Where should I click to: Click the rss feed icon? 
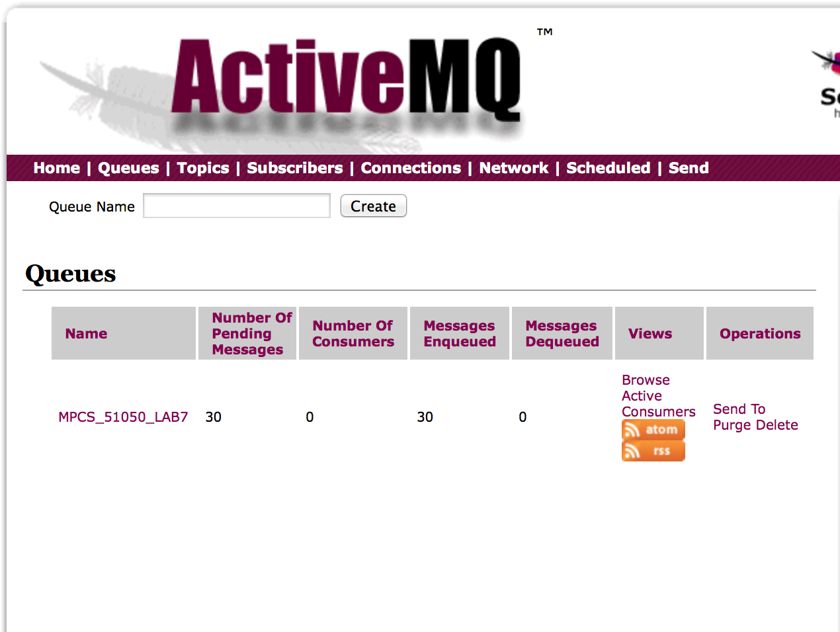click(x=653, y=451)
